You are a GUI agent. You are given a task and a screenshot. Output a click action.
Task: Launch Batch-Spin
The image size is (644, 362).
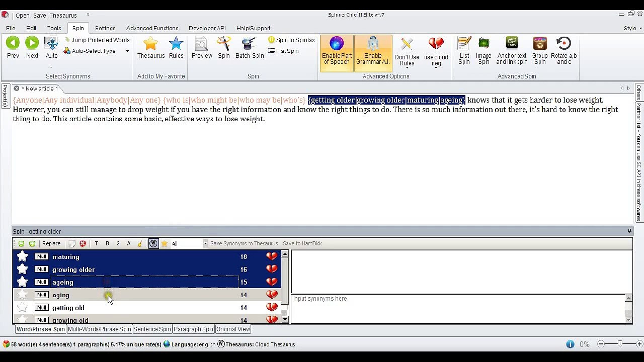pyautogui.click(x=250, y=48)
